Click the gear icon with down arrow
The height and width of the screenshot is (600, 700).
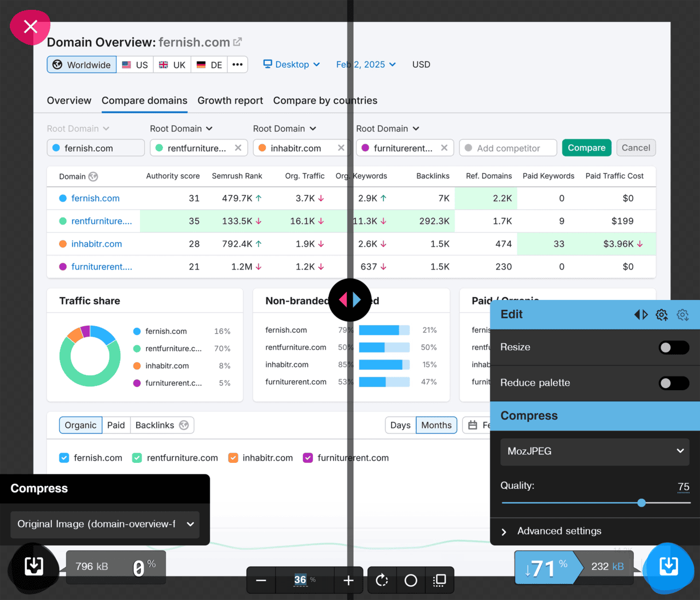point(682,315)
